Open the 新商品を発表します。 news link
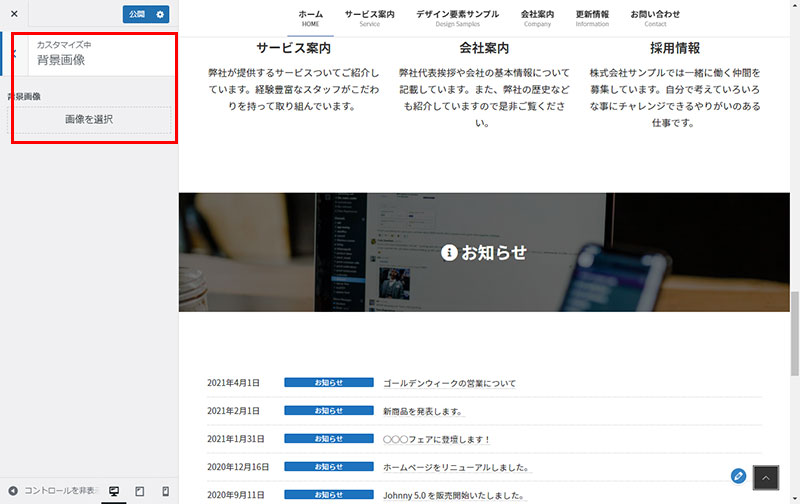Image resolution: width=800 pixels, height=504 pixels. click(422, 411)
